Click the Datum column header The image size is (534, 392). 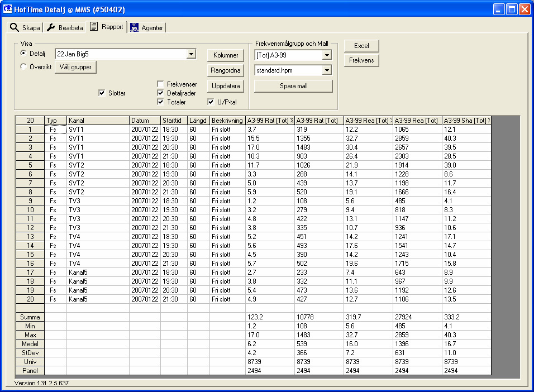tap(145, 121)
